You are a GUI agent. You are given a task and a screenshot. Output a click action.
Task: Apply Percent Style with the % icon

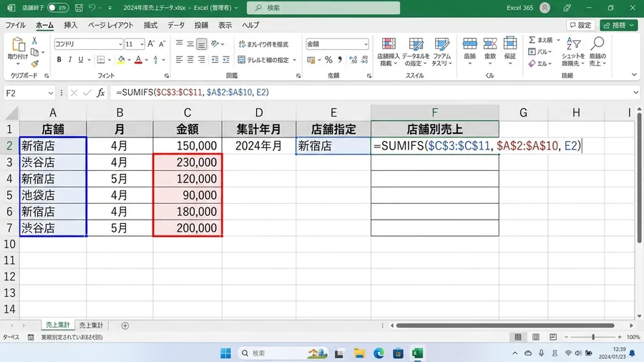328,60
